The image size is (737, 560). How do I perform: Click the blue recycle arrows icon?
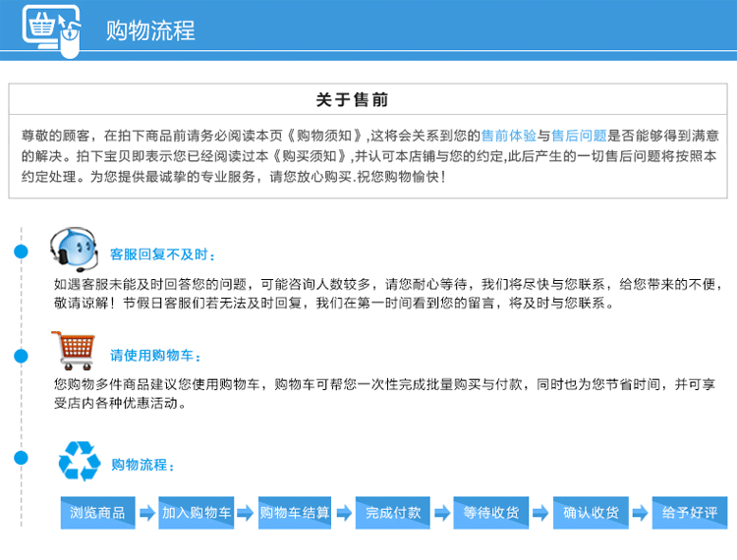[79, 461]
